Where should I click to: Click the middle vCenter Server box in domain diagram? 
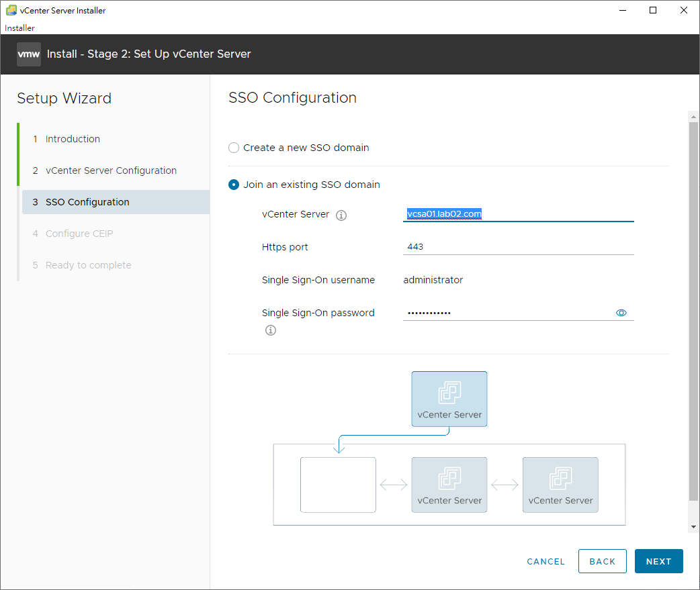[x=449, y=485]
